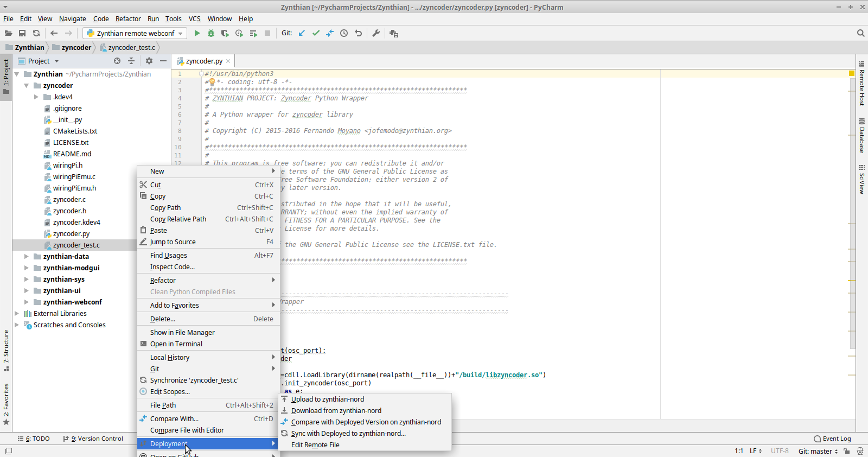Viewport: 868px width, 457px height.
Task: Click Collapse All icon in Project panel
Action: [131, 61]
